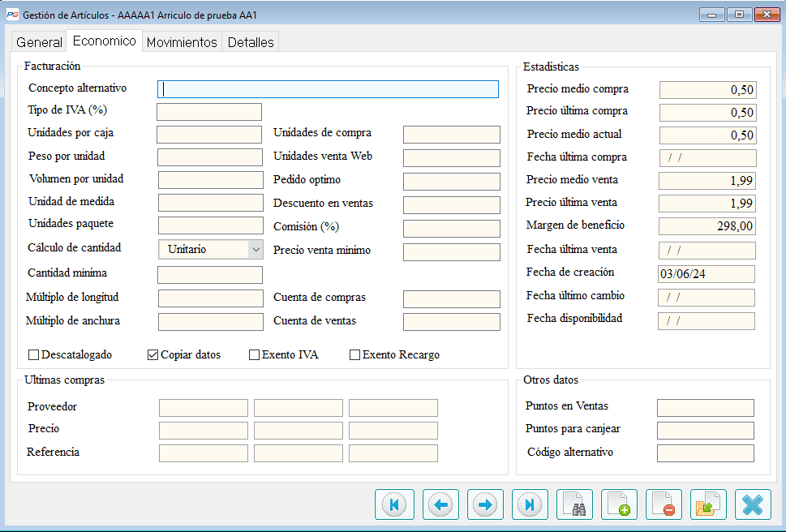
Task: Open the search article binoculars button
Action: (x=574, y=504)
